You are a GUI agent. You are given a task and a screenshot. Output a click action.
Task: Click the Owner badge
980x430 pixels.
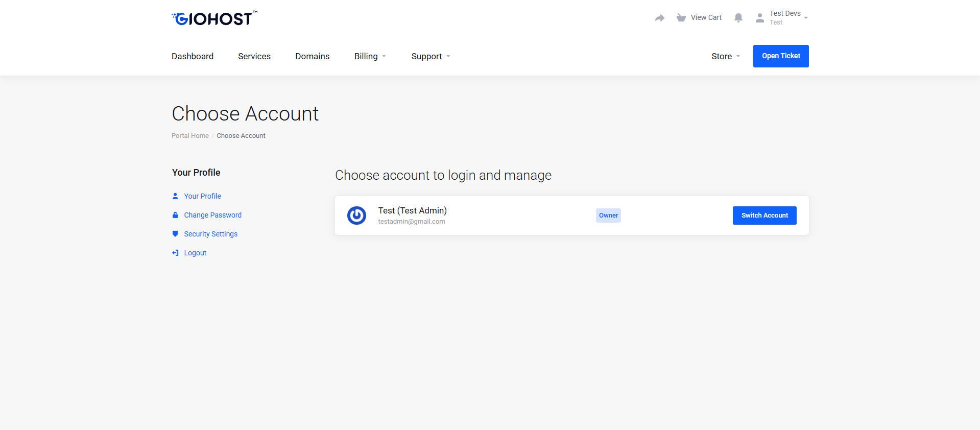coord(608,216)
